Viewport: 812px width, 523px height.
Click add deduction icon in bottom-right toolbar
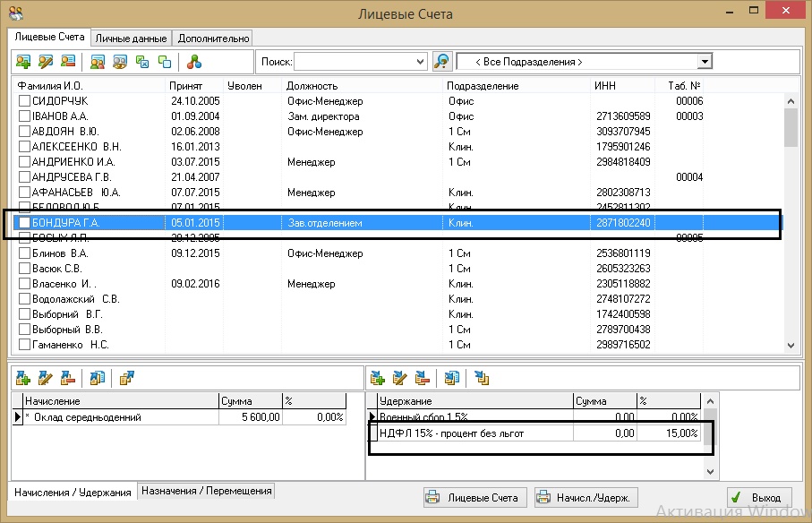point(378,378)
